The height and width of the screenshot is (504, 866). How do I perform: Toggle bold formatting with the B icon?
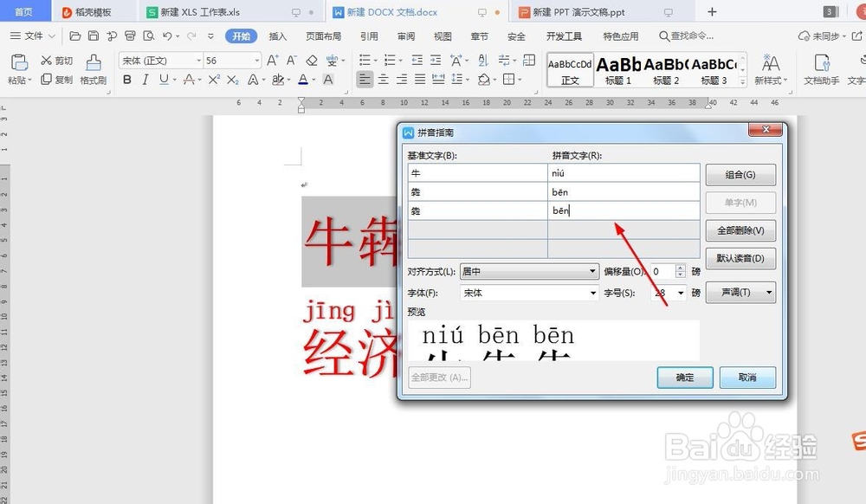coord(127,80)
